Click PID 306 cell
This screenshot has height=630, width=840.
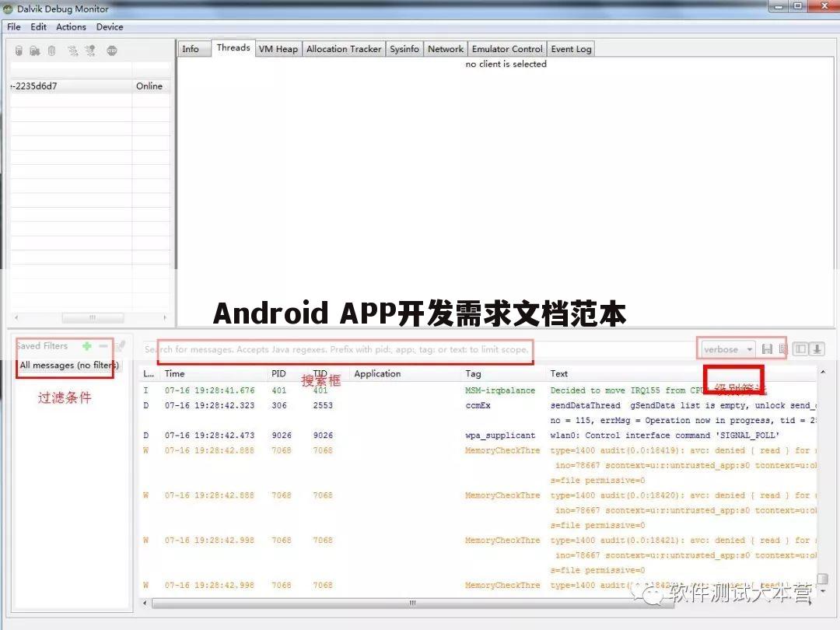279,405
